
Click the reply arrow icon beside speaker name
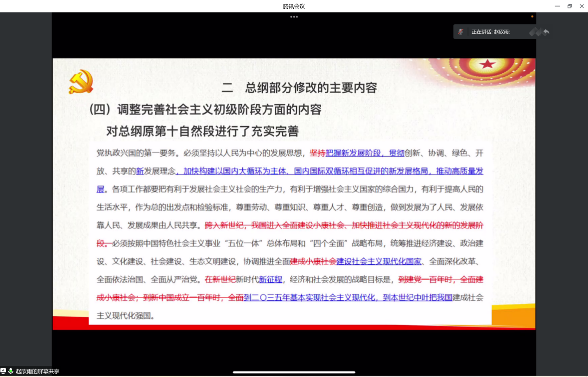[x=546, y=32]
